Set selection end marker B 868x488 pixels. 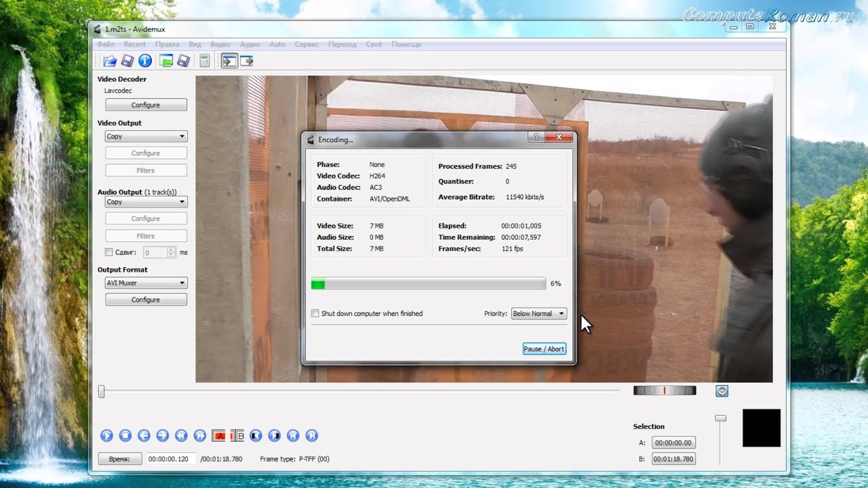pyautogui.click(x=237, y=436)
